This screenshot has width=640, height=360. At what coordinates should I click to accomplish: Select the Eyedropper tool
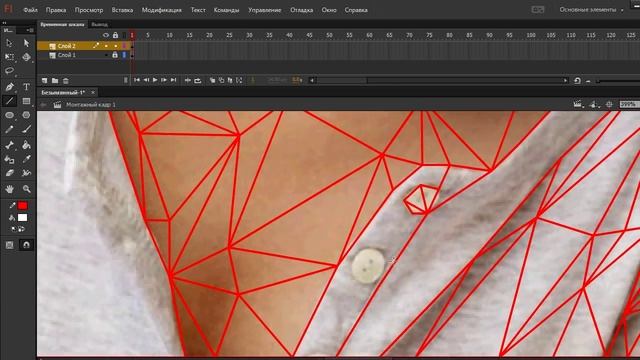(26, 159)
